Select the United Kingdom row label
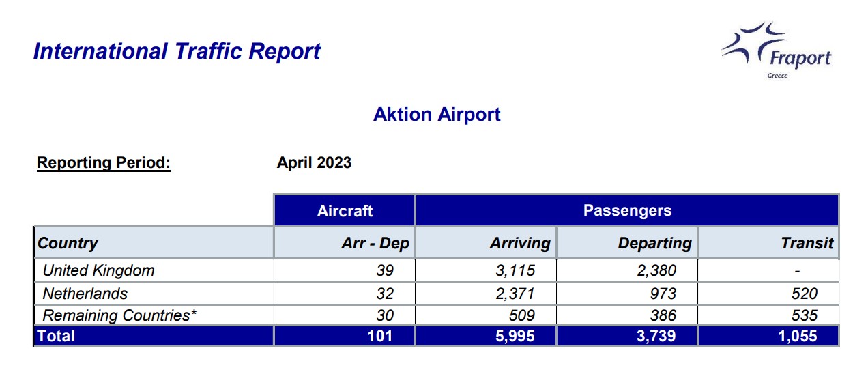Viewport: 868px width, 372px height. point(98,270)
